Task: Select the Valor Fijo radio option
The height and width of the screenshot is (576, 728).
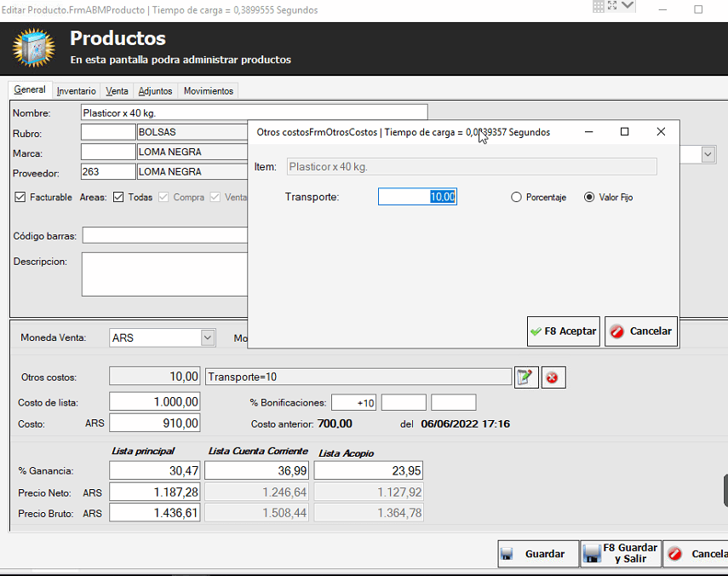Action: (x=589, y=197)
